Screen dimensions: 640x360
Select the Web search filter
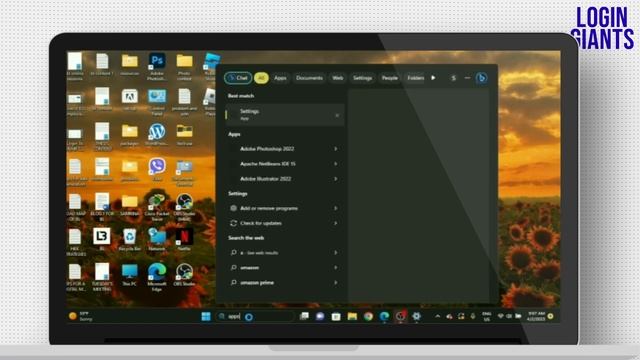point(338,78)
